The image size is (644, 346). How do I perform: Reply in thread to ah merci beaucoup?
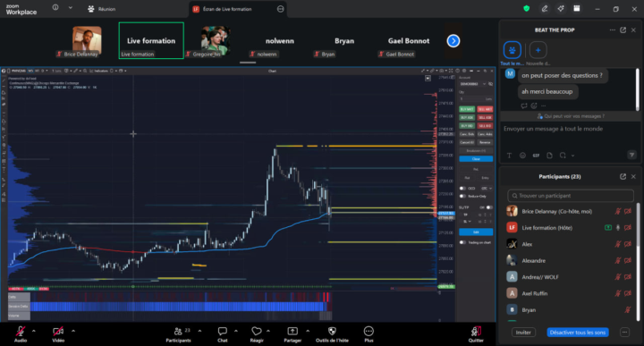coord(524,105)
